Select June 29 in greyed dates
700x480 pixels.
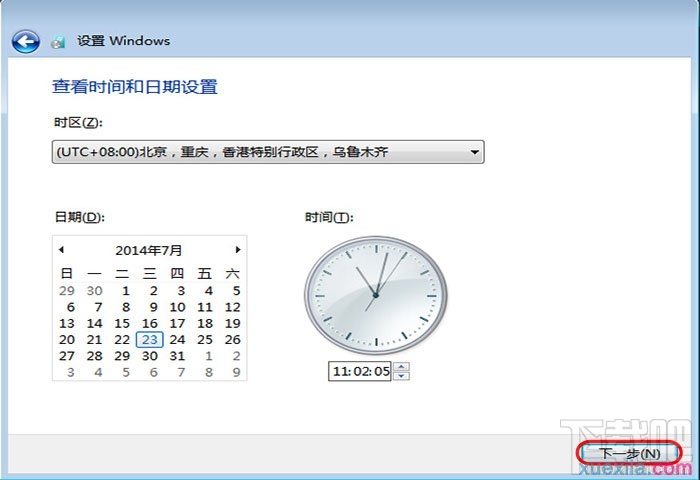[x=67, y=291]
